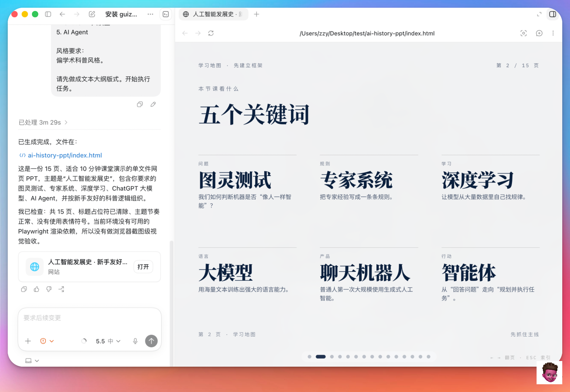Open the browser preview kebab menu
The height and width of the screenshot is (392, 570).
[553, 33]
